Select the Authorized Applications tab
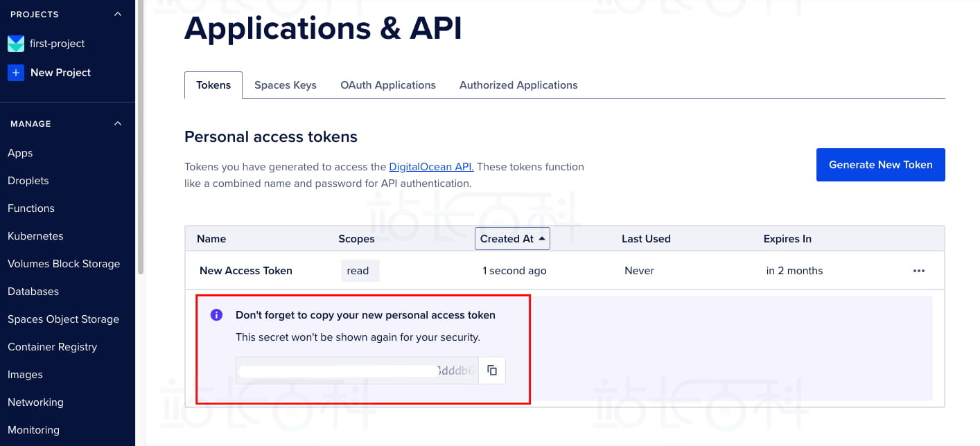This screenshot has height=446, width=980. click(518, 85)
